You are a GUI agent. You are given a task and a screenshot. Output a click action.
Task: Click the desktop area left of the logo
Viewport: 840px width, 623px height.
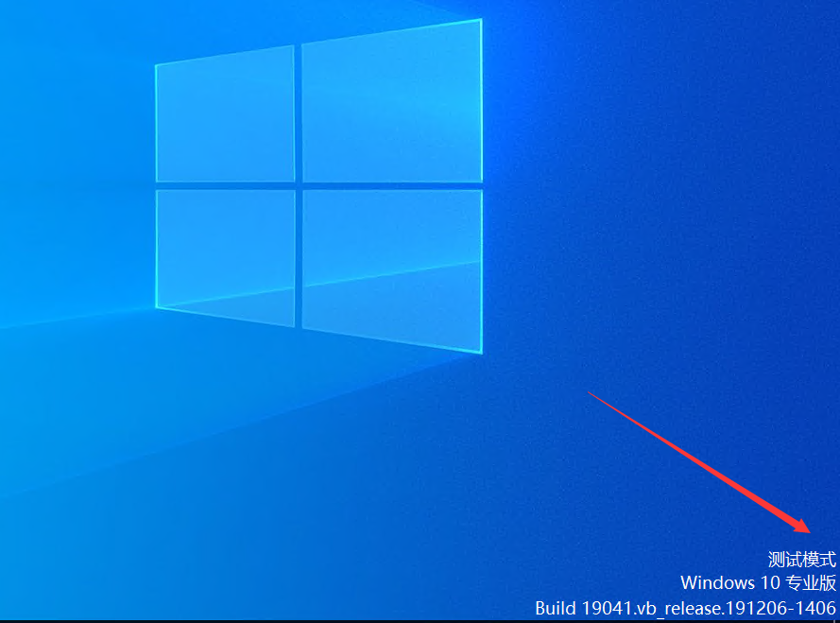pyautogui.click(x=76, y=189)
